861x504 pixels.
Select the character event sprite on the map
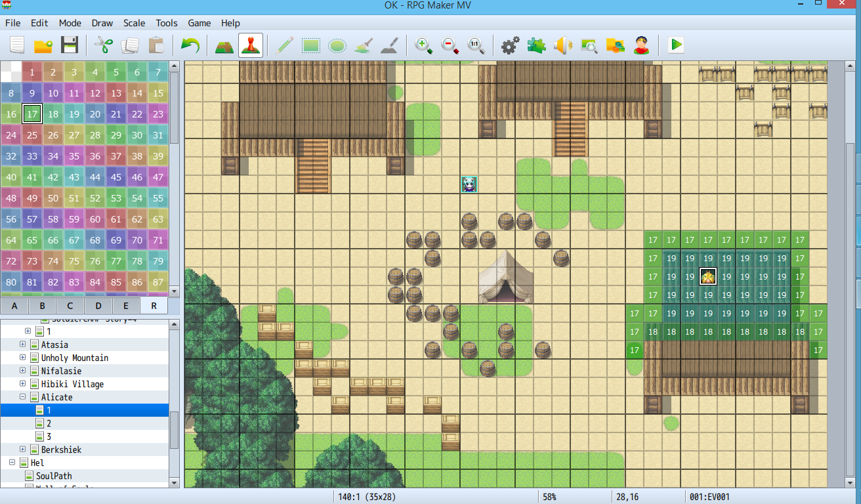click(x=469, y=185)
